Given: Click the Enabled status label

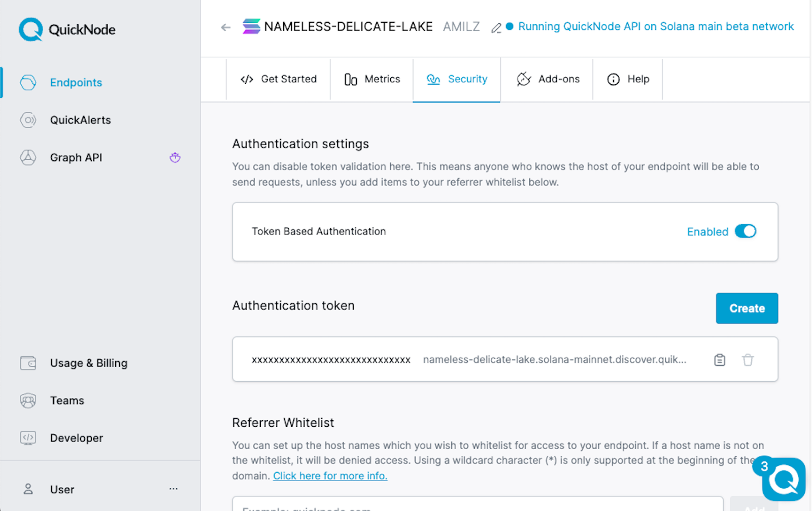Looking at the screenshot, I should point(707,232).
